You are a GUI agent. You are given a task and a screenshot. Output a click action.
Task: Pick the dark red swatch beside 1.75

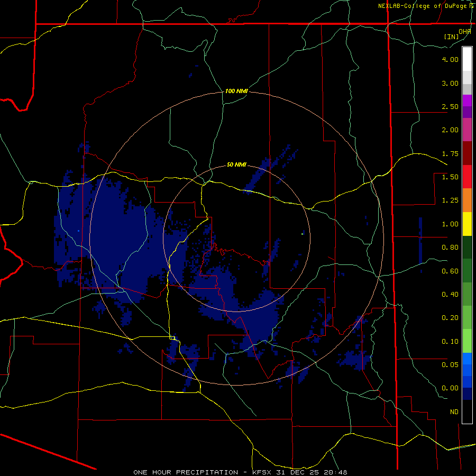point(467,153)
